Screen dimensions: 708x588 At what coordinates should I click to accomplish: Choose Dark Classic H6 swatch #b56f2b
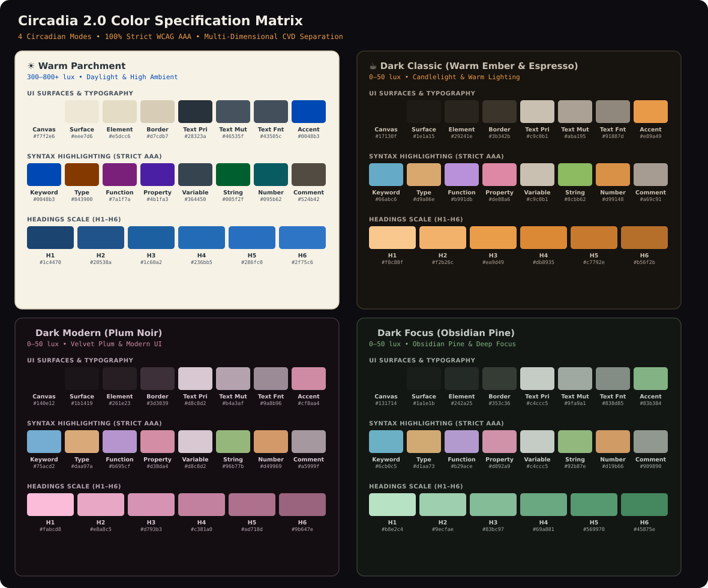(644, 238)
